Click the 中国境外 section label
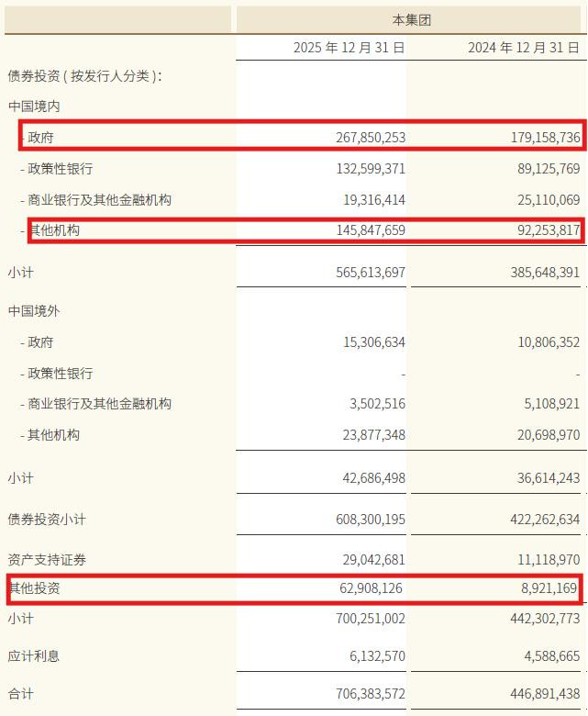The height and width of the screenshot is (716, 588). coord(34,311)
